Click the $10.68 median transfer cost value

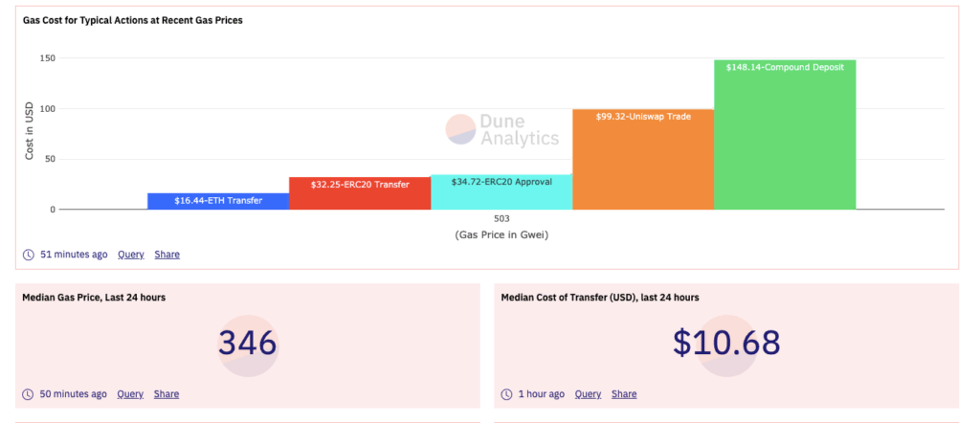(x=725, y=344)
